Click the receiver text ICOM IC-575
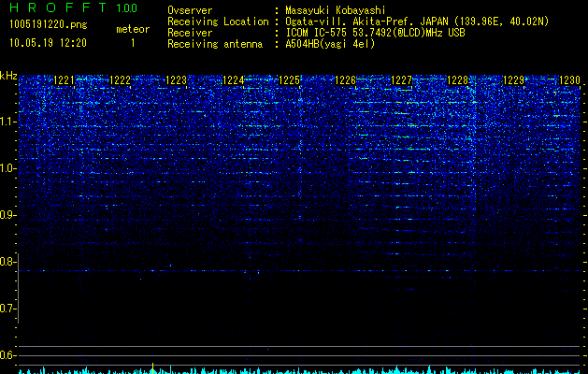Image resolution: width=588 pixels, height=374 pixels. 317,33
